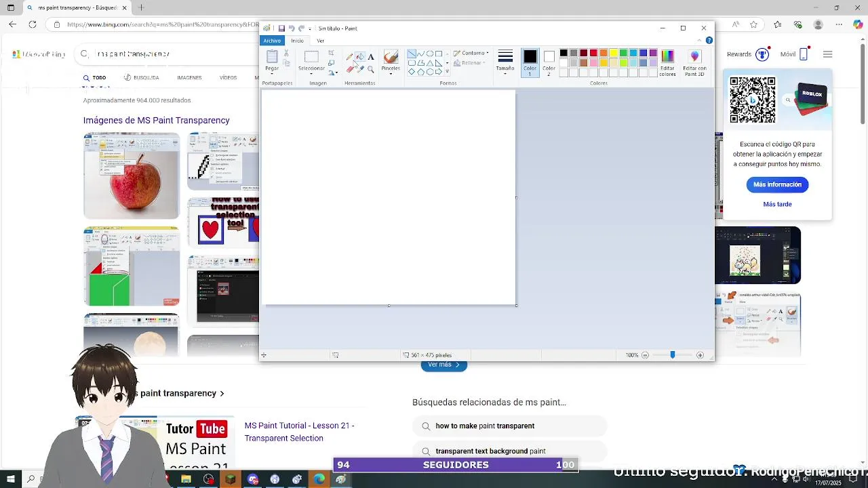Switch to the Inicio ribbon tab
This screenshot has height=488, width=868.
coord(297,41)
